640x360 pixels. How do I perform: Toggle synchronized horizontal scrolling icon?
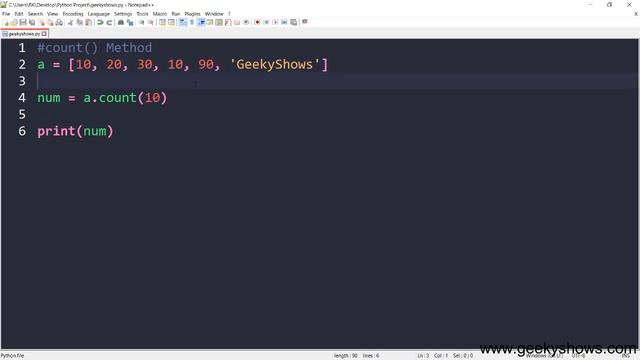coord(171,22)
